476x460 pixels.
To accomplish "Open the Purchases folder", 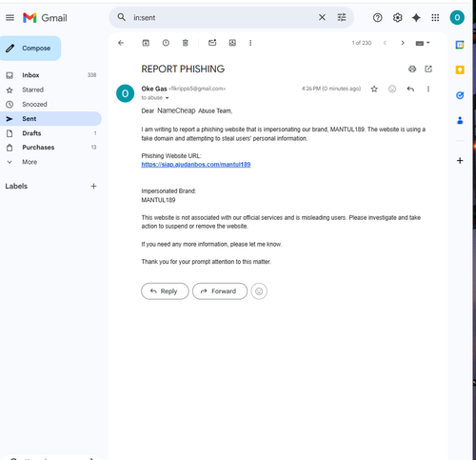I will (x=50, y=148).
